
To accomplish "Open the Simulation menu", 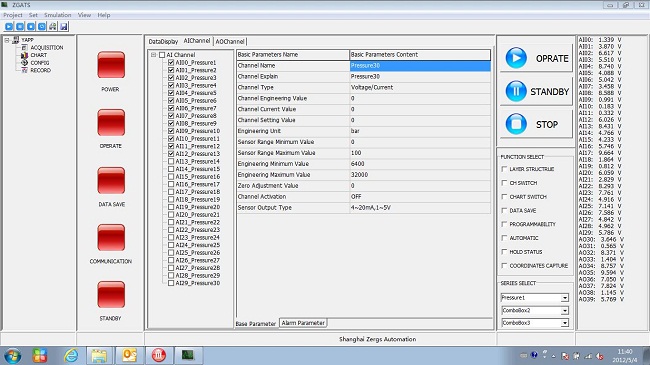I will tap(58, 15).
